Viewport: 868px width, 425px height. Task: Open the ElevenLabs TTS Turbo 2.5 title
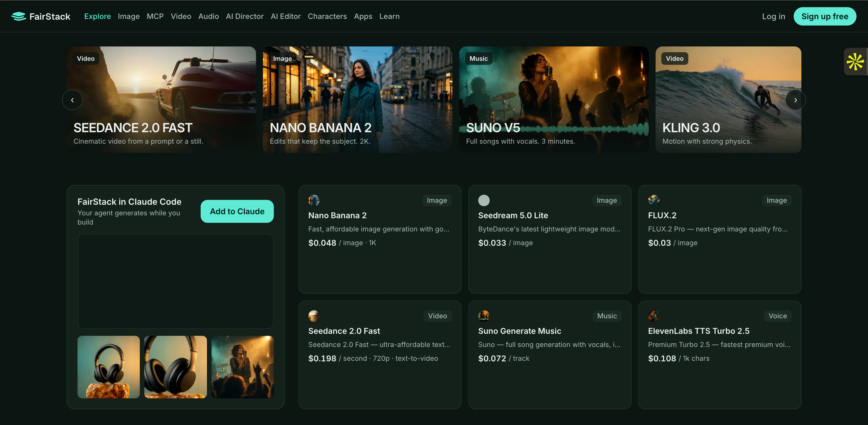(699, 331)
